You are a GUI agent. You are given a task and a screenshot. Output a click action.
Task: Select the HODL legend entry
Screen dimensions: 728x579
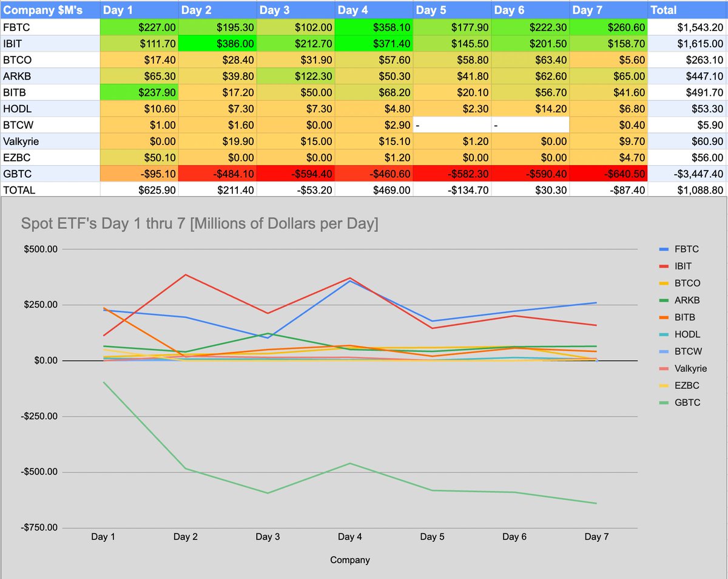tap(689, 334)
